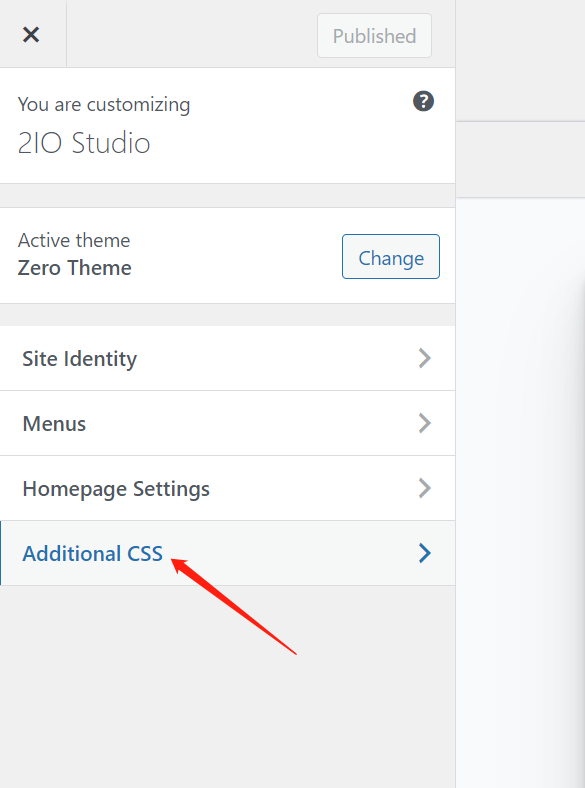Click the empty grey area below Additional CSS
Screen dimensions: 585x788
coord(227,686)
